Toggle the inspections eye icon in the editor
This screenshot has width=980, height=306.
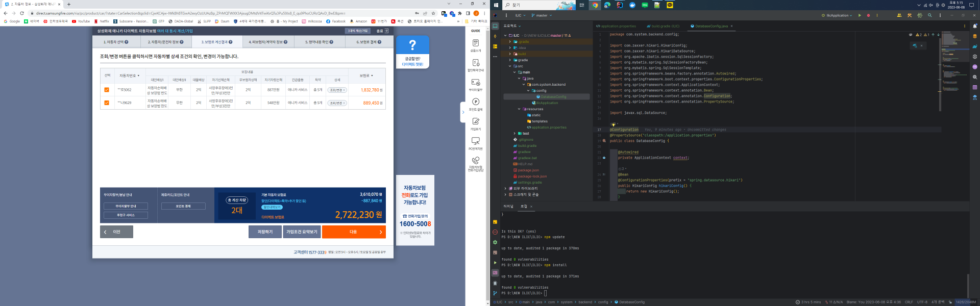coord(910,35)
